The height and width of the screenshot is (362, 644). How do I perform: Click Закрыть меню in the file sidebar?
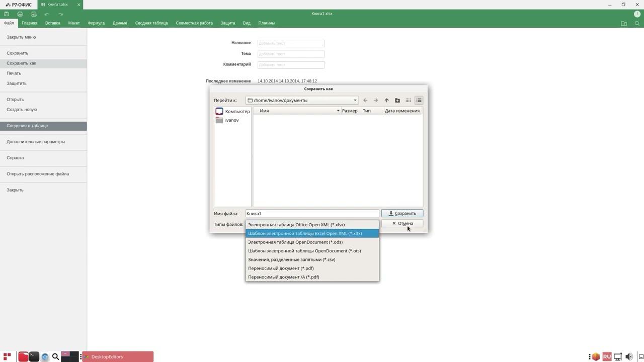[43, 37]
